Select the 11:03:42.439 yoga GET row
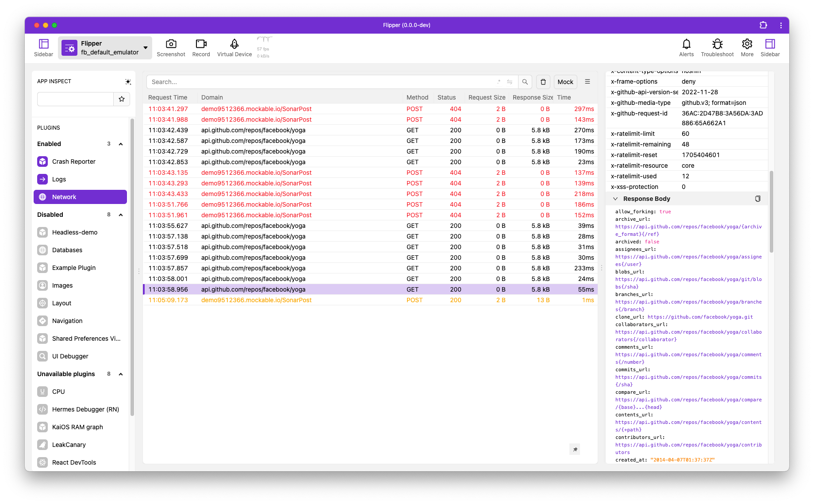The width and height of the screenshot is (814, 504). (370, 130)
